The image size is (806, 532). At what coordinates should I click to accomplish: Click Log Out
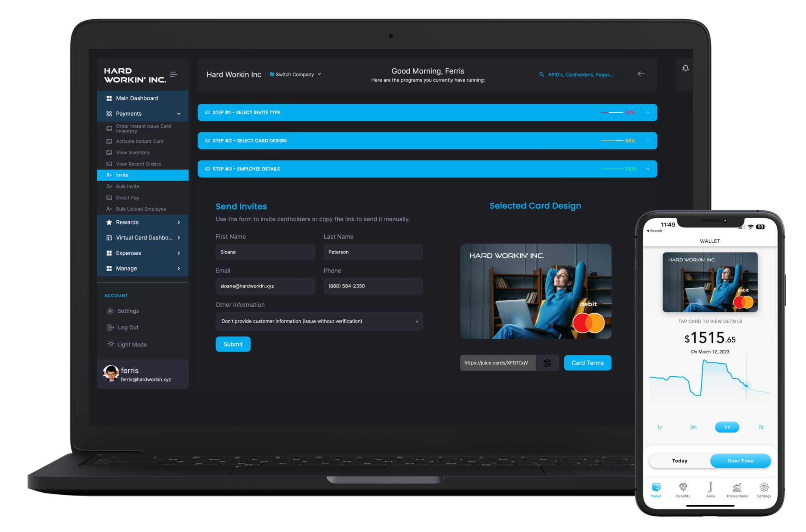point(128,328)
